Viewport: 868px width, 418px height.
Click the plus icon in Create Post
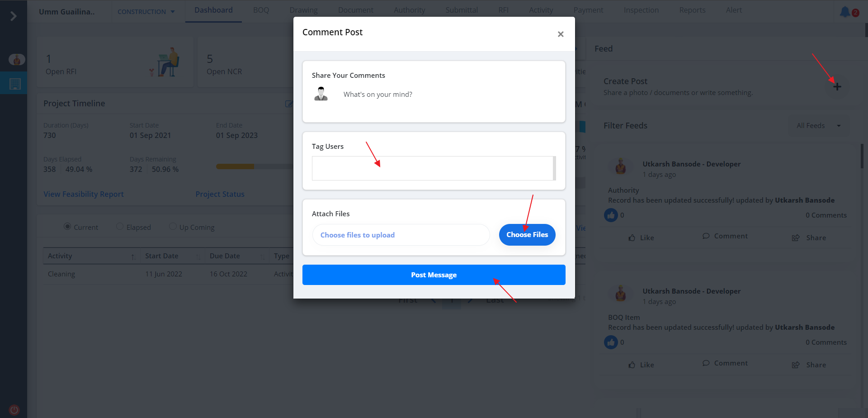tap(837, 86)
